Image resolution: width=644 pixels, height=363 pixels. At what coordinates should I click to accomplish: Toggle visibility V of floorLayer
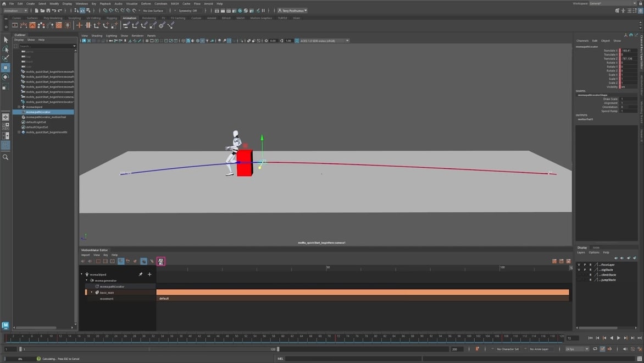579,265
